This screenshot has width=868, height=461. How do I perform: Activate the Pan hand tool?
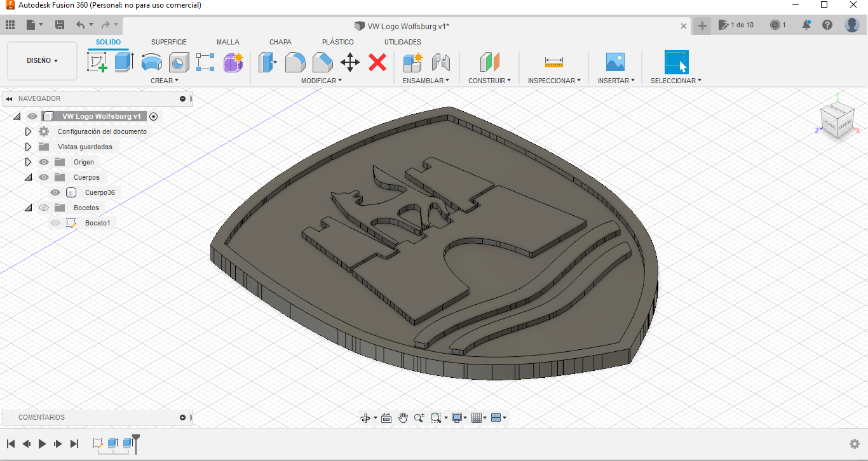point(403,418)
